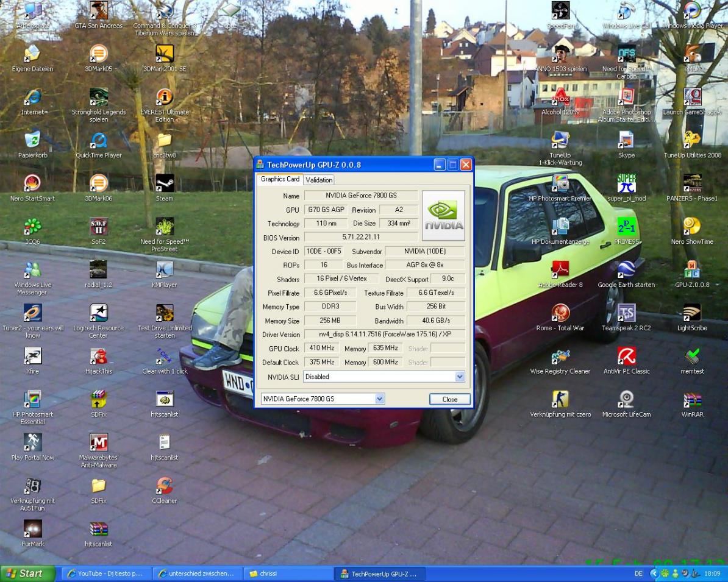Click the Driver Version field

click(x=385, y=334)
